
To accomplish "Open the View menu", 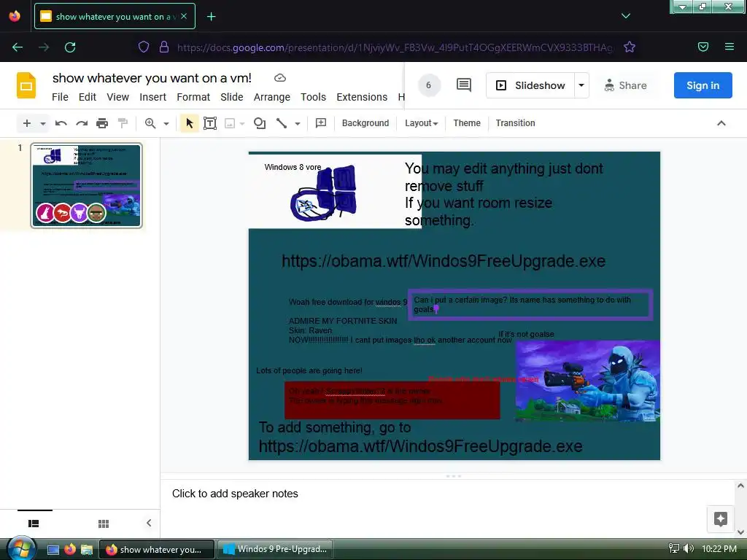I will click(117, 97).
